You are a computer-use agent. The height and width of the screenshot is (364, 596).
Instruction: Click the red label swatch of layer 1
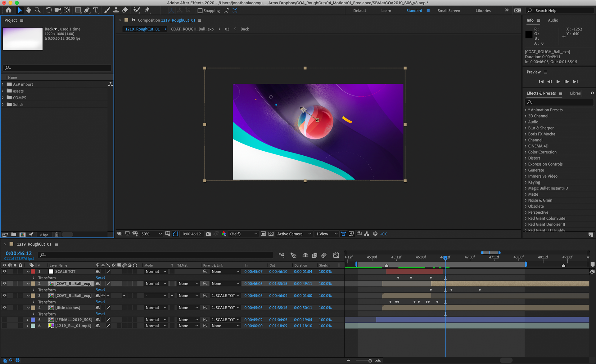[33, 271]
